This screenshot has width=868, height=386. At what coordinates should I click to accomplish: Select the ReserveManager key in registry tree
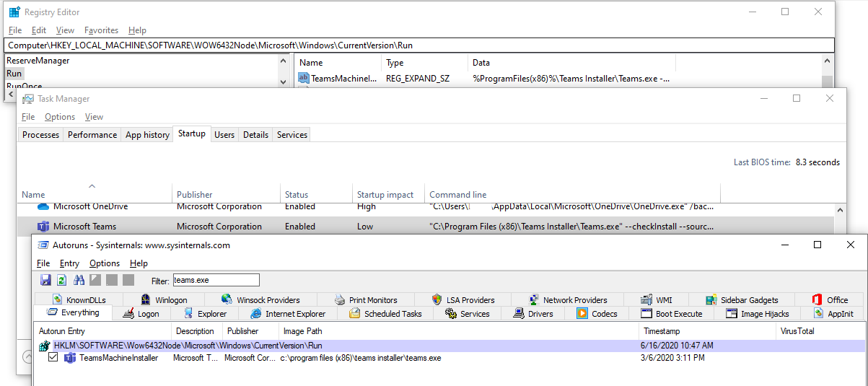point(38,61)
